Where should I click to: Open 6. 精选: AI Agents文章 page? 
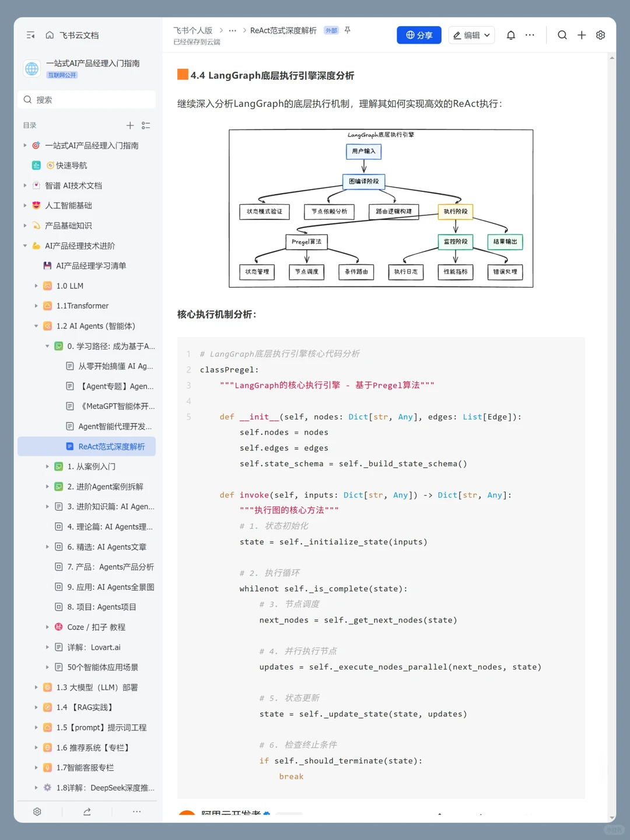[86, 547]
